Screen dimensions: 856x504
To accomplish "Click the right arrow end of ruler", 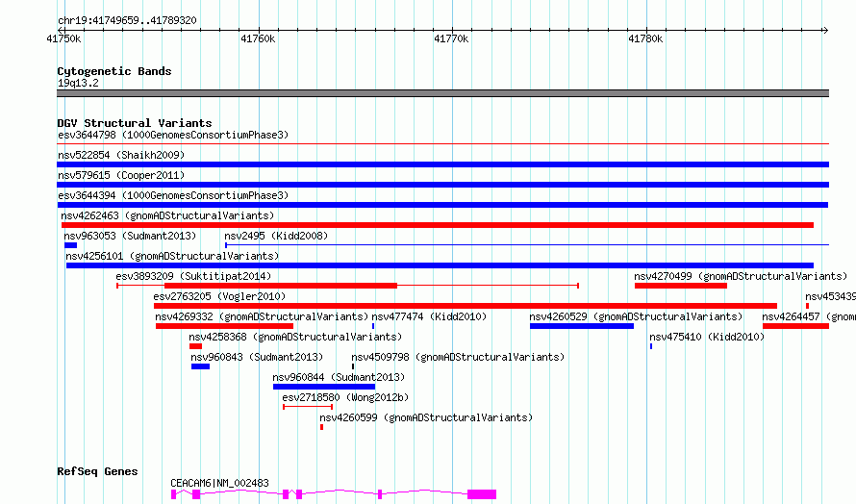I will click(826, 31).
